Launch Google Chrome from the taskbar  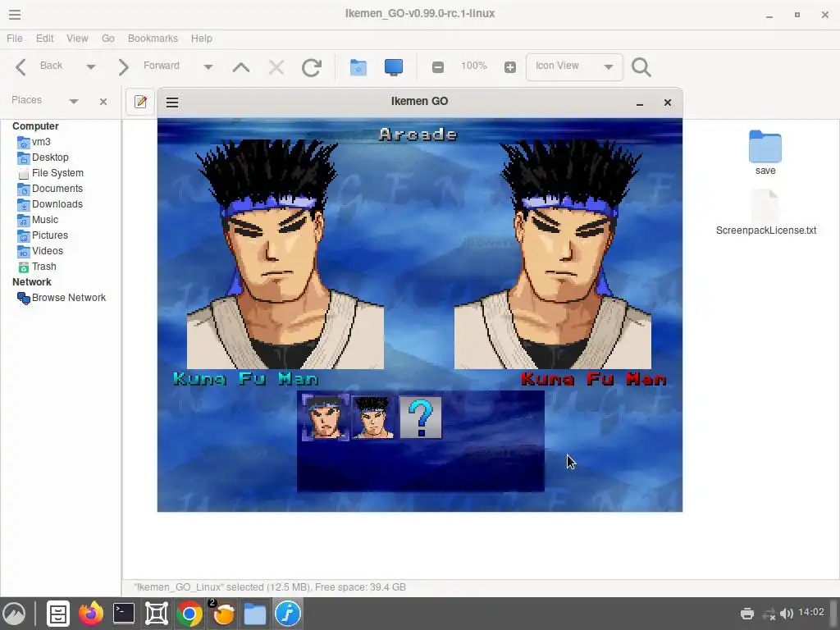point(189,614)
